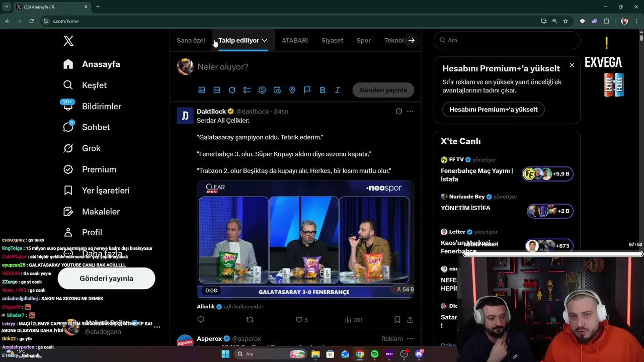Add media image icon in composer
644x362 pixels.
pos(202,90)
